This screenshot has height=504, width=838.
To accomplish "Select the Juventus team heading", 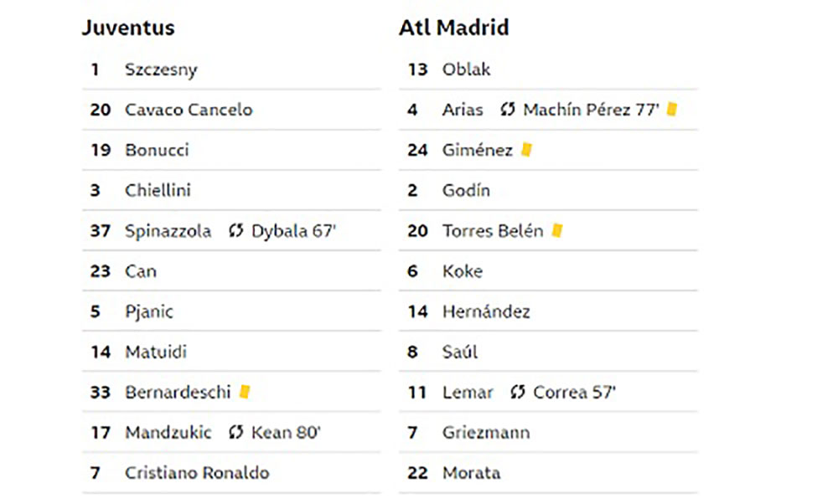I will [x=128, y=28].
